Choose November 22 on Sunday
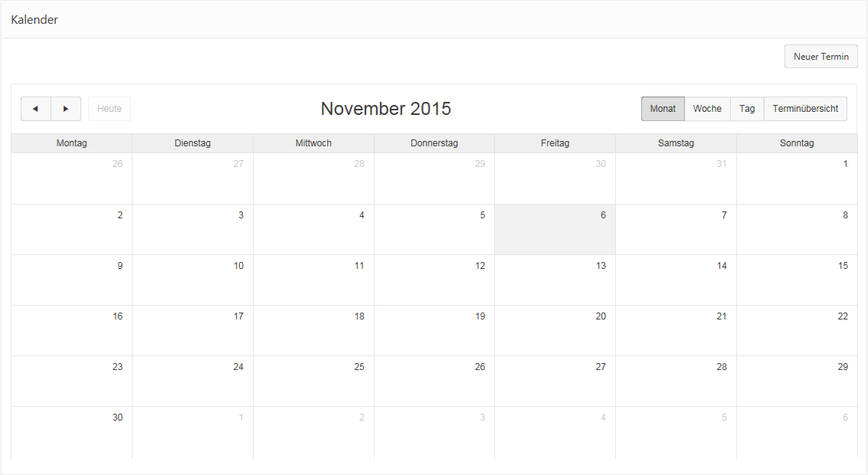Viewport: 868px width, 475px height. (x=797, y=330)
